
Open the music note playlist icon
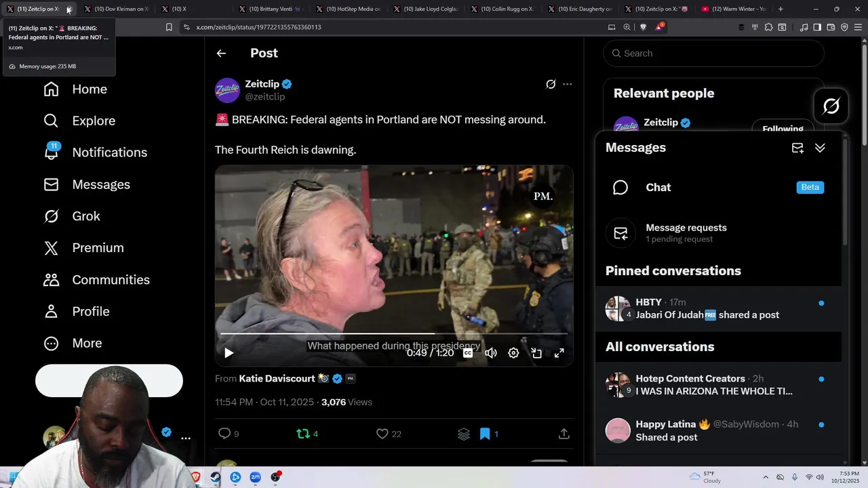pyautogui.click(x=804, y=27)
